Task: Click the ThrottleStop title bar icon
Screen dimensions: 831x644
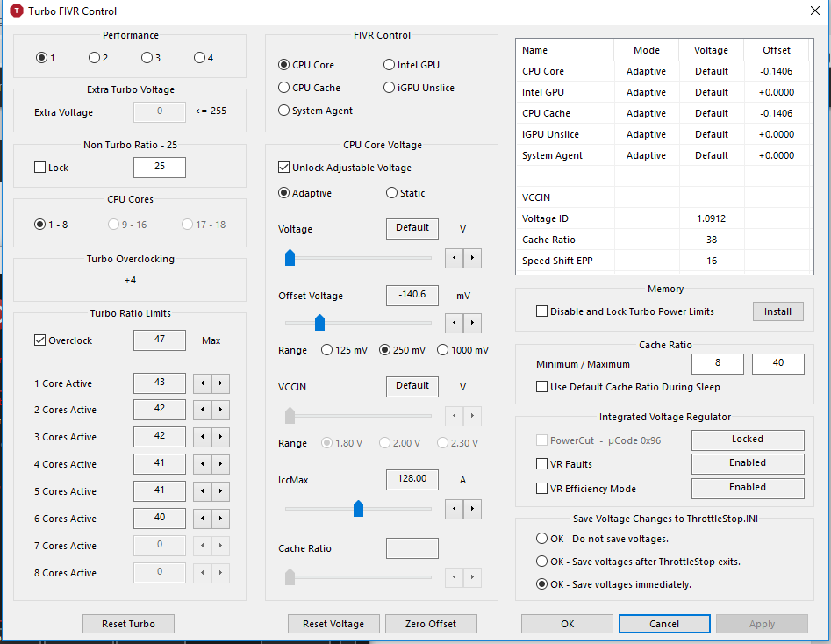Action: coord(17,11)
